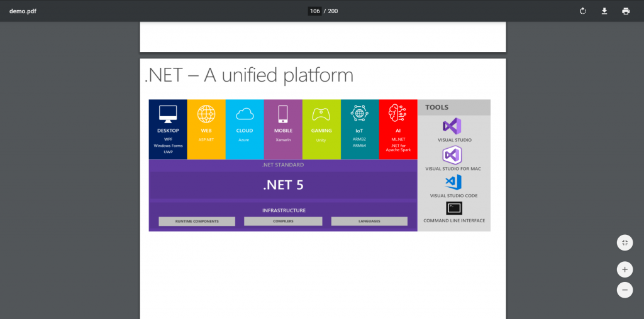Click the IoT network icon
644x319 pixels.
(359, 113)
